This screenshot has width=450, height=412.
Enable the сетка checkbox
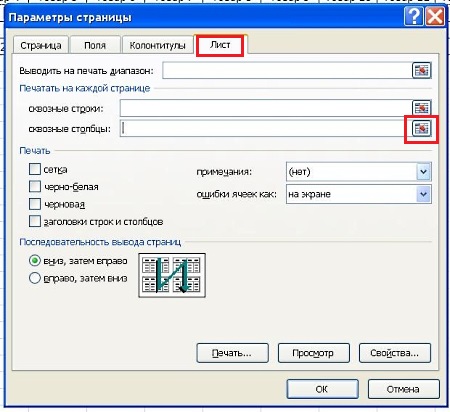click(35, 169)
